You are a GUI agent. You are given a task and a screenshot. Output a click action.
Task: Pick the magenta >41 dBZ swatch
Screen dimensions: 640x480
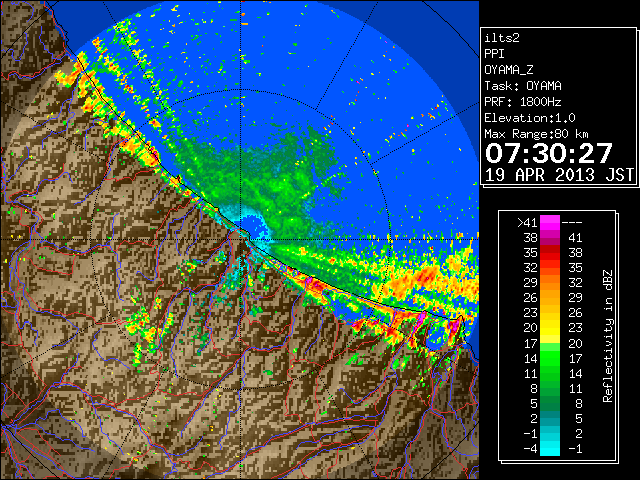550,223
